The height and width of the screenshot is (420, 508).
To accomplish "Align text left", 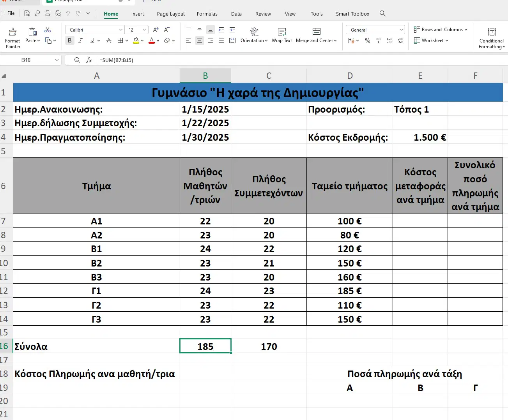I will tap(188, 41).
